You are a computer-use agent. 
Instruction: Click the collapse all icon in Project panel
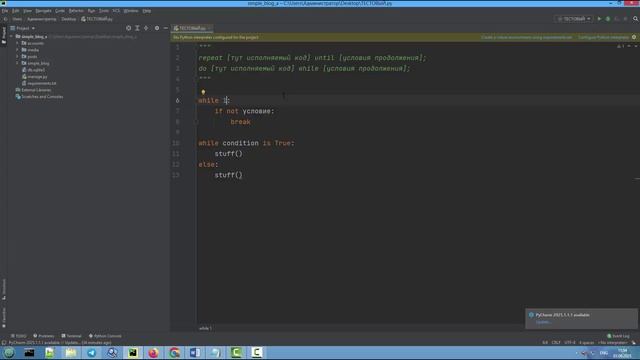click(146, 28)
